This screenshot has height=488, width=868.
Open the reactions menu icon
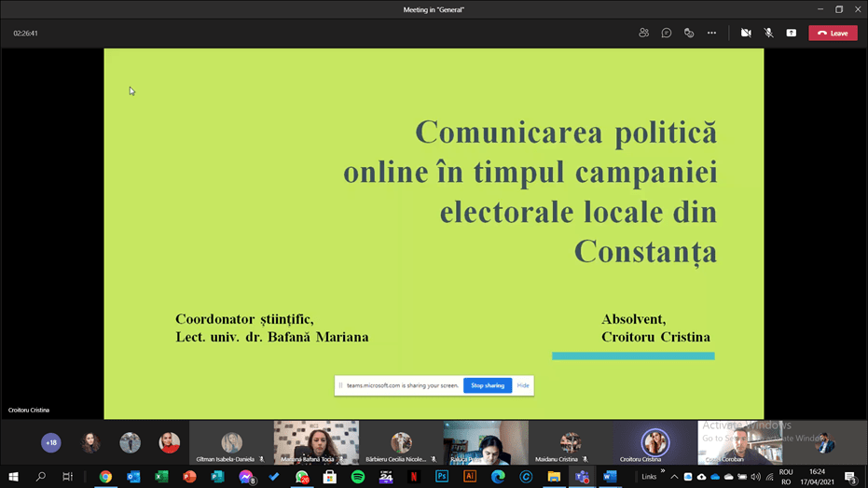[x=689, y=33]
